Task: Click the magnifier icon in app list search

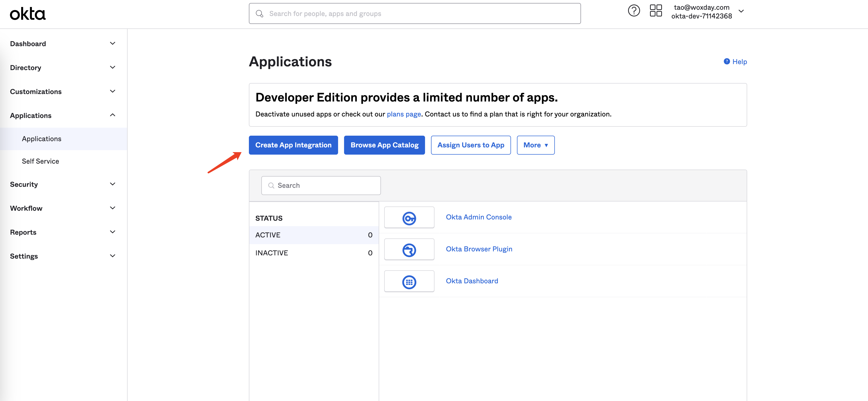Action: [271, 186]
